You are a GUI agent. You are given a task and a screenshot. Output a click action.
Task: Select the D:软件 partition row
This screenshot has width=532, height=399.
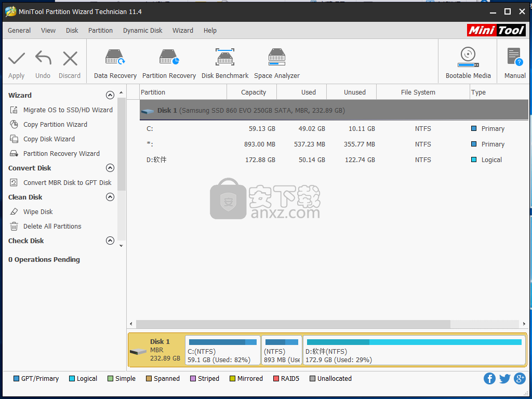(334, 160)
